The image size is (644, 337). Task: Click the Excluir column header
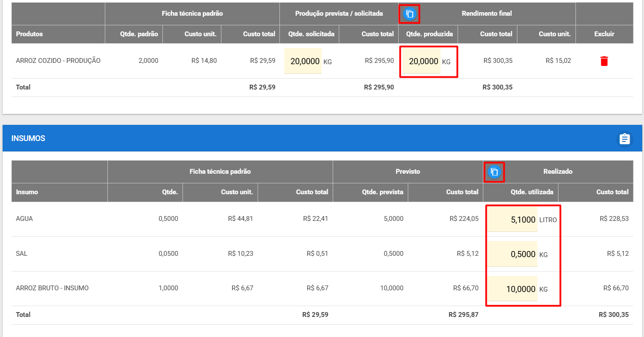tap(604, 34)
